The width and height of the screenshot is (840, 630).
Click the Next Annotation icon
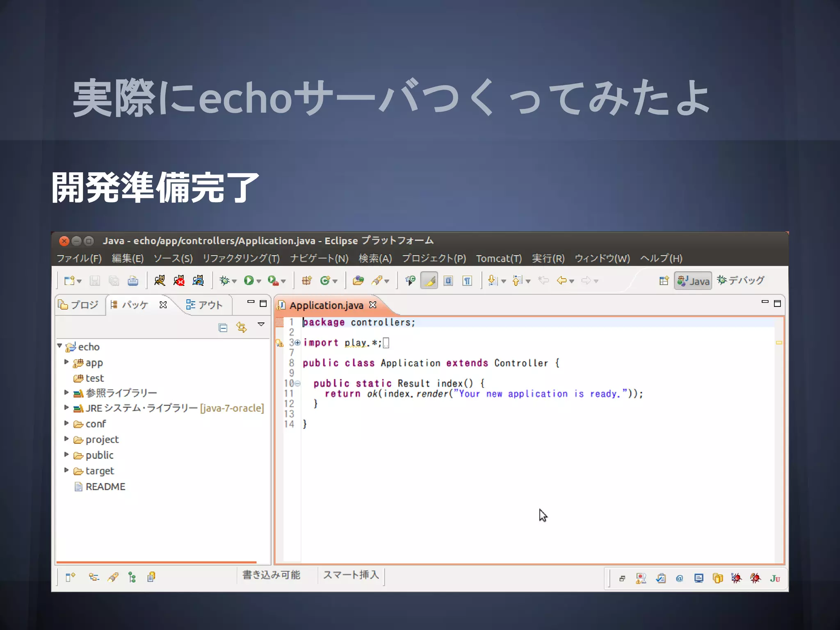[x=493, y=281]
